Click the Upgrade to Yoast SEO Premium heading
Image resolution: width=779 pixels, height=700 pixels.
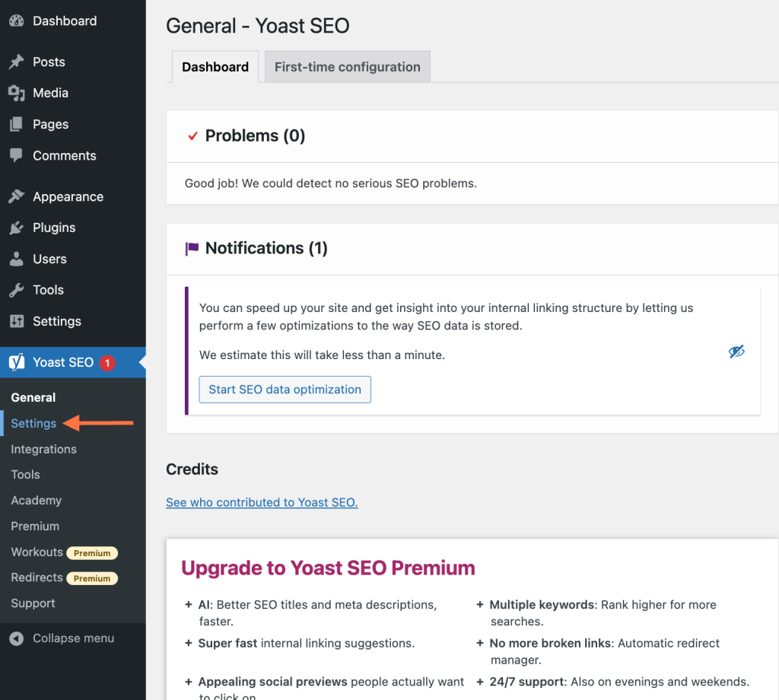tap(328, 568)
